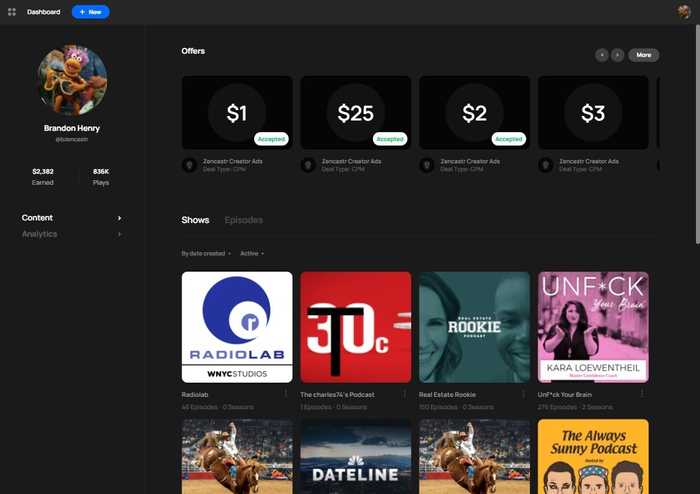Open the red 30c podcast artwork
The image size is (700, 494).
[x=356, y=327]
